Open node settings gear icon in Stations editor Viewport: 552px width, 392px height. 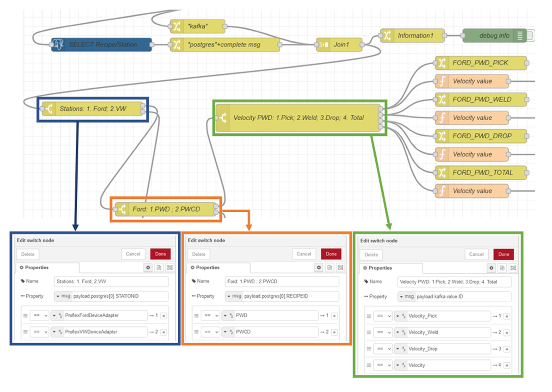tap(148, 268)
